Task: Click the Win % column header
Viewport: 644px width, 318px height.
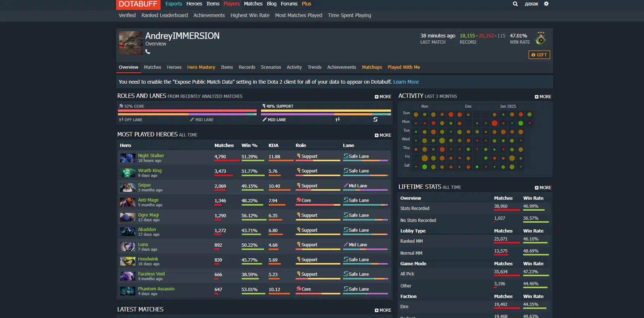Action: coord(249,145)
